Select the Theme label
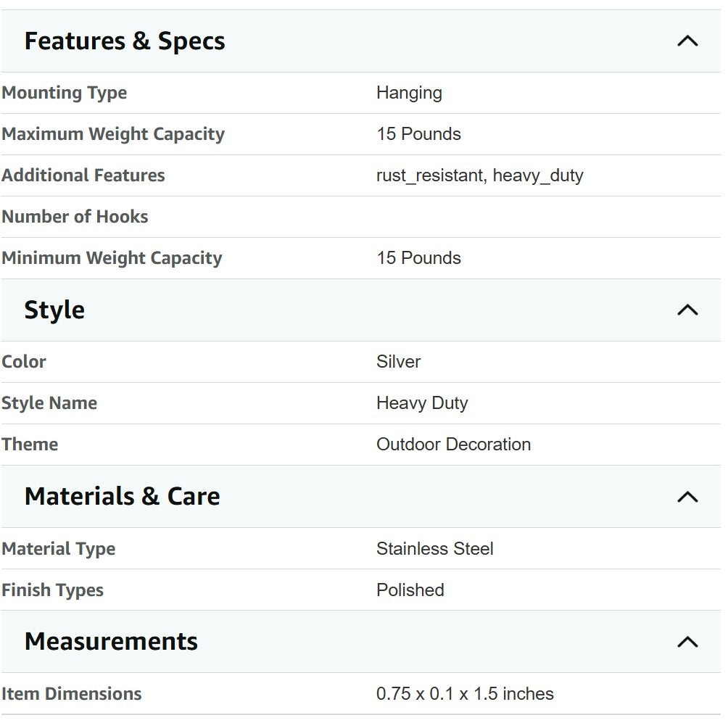 [30, 445]
